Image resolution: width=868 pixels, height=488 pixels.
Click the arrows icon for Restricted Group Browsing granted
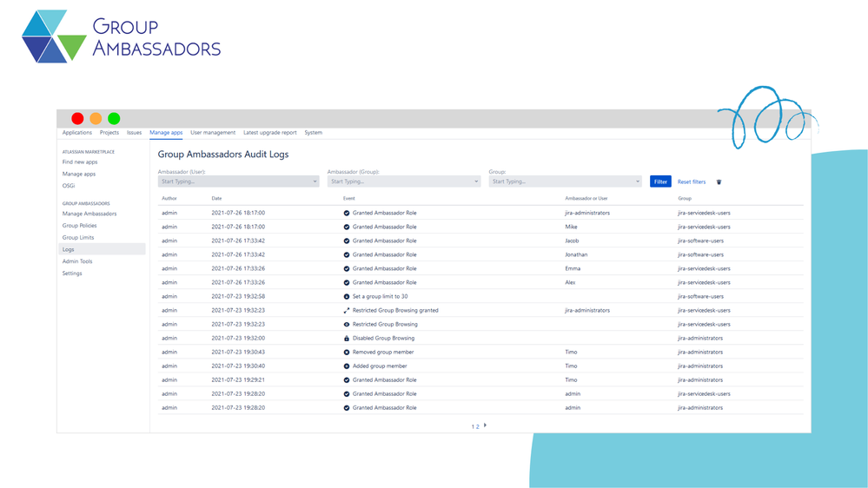347,310
